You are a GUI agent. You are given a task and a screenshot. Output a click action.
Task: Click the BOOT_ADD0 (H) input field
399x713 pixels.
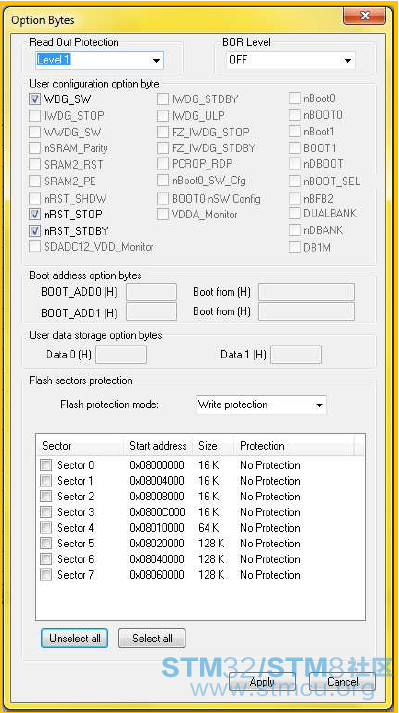[x=151, y=292]
